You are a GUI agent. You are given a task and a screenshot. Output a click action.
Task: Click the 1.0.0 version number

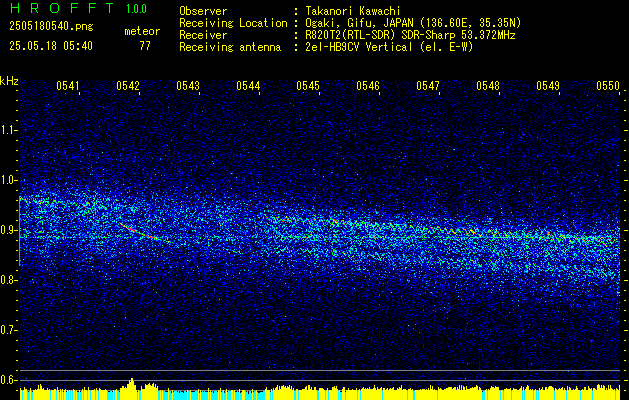(136, 9)
